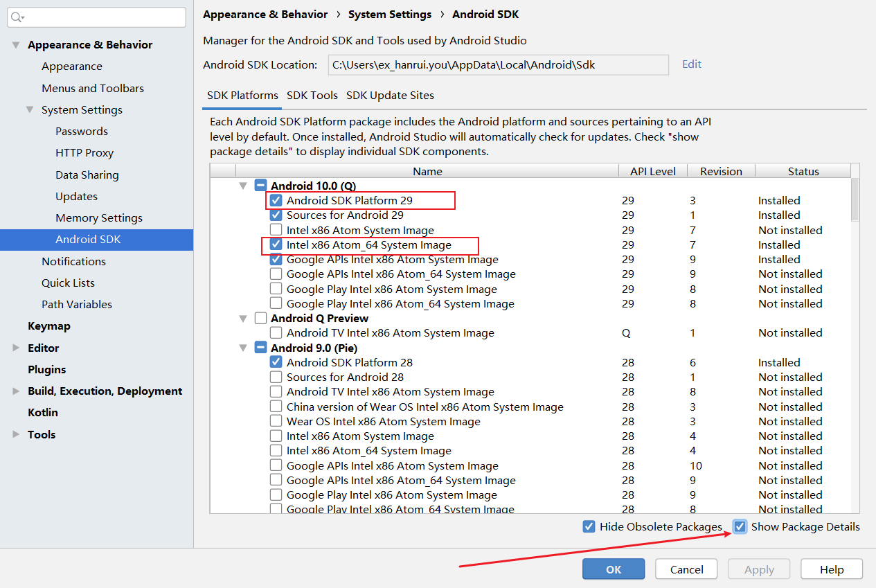Sort by the API Level column header

click(x=653, y=171)
